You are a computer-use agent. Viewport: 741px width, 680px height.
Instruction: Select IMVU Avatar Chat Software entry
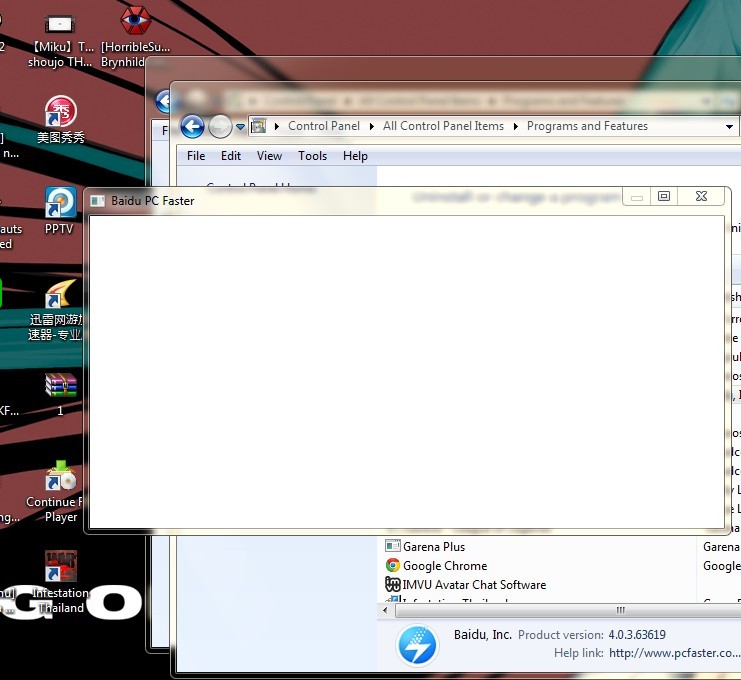tap(474, 585)
